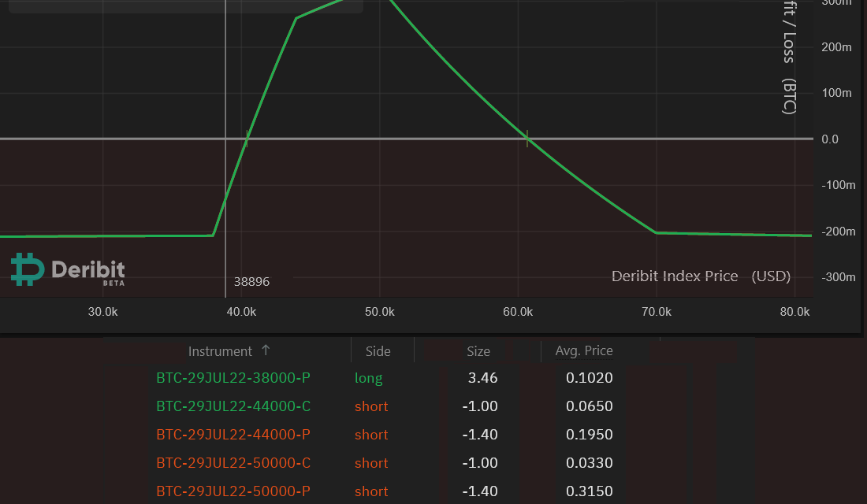
Task: Click the Deribit Index Price (USD) axis label
Action: click(700, 276)
